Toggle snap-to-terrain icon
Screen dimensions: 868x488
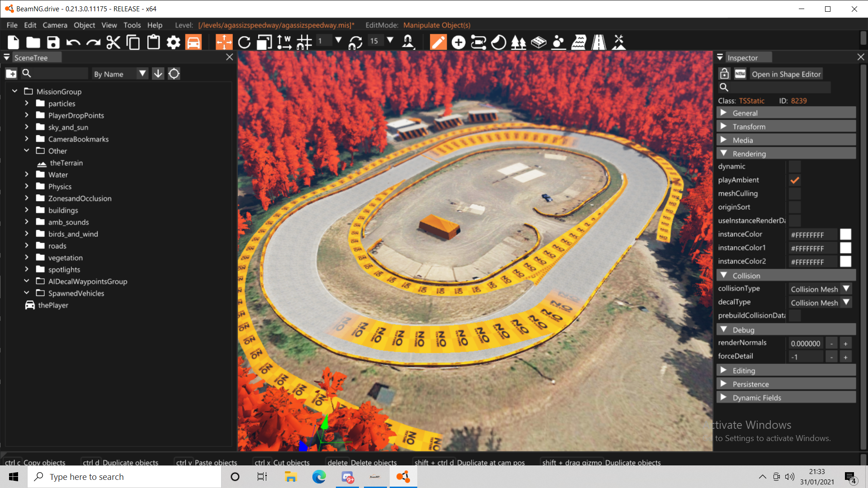[408, 42]
